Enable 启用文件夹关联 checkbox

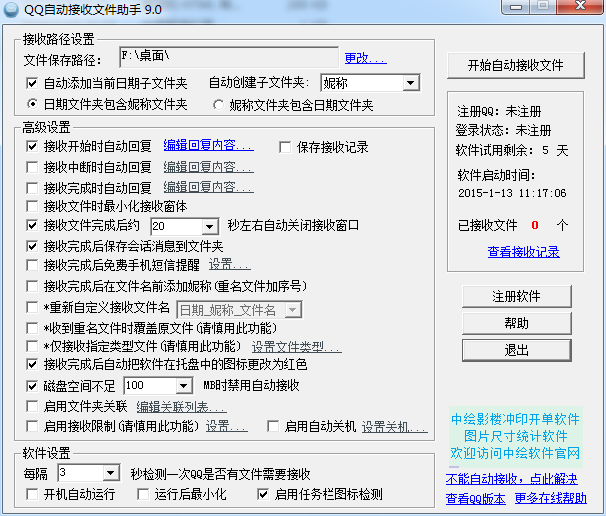32,407
